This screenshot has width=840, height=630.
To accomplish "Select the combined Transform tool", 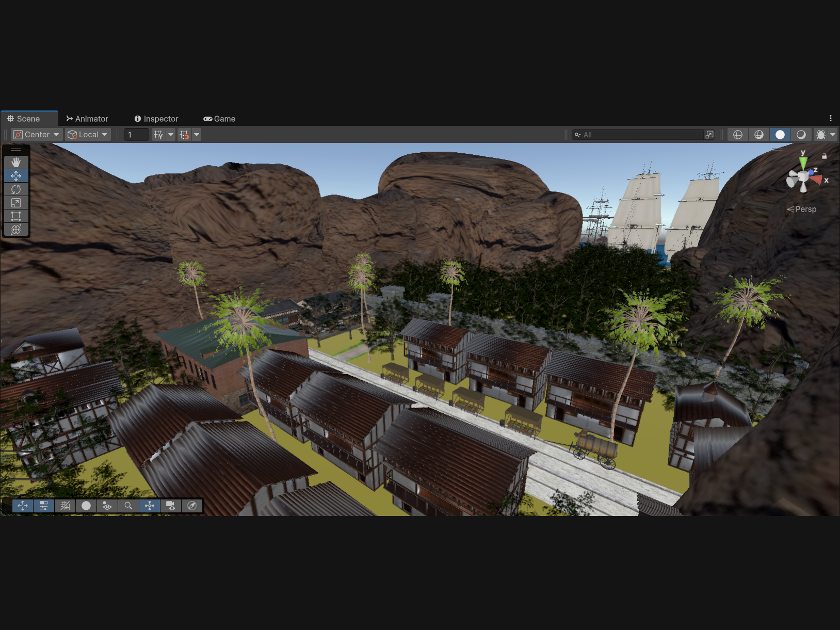I will point(16,230).
